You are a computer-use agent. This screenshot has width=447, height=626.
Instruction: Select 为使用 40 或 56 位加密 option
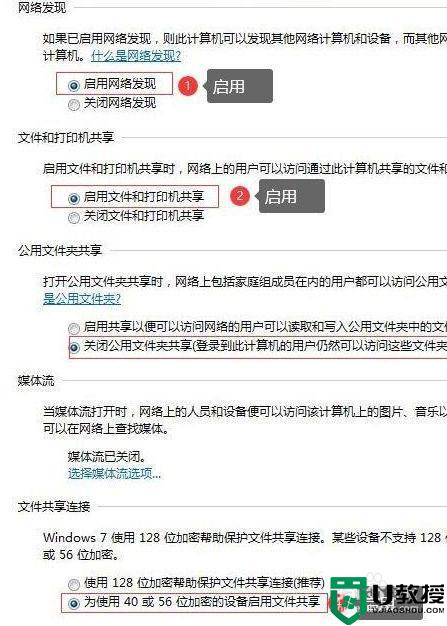[x=73, y=603]
